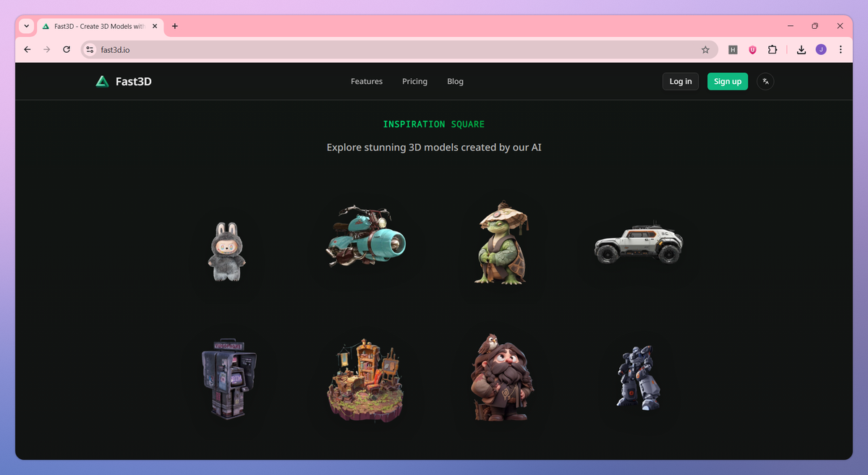
Task: Open the teal hover motorcycle model
Action: point(366,237)
